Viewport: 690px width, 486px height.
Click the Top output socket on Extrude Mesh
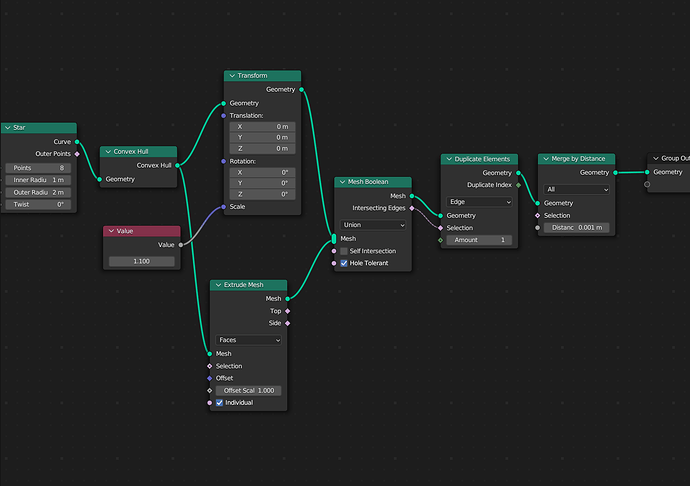click(288, 311)
